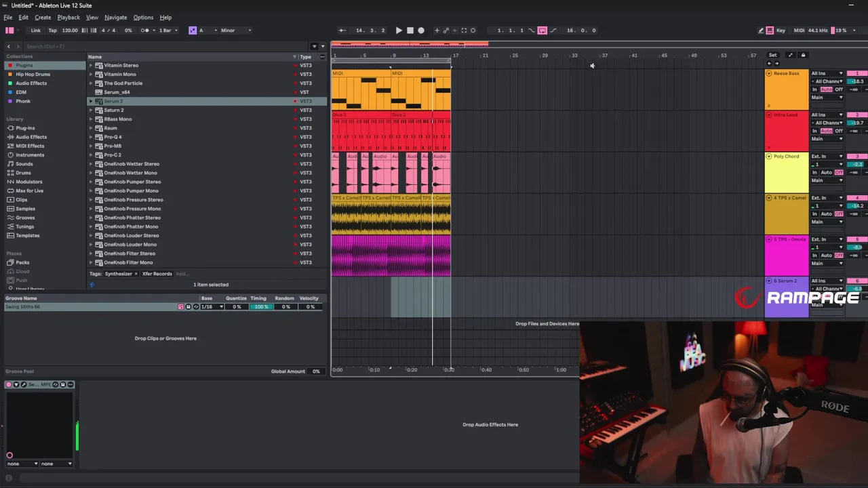Click MIDI Arrangement Overdub plus icon
The image size is (868, 488).
point(437,30)
